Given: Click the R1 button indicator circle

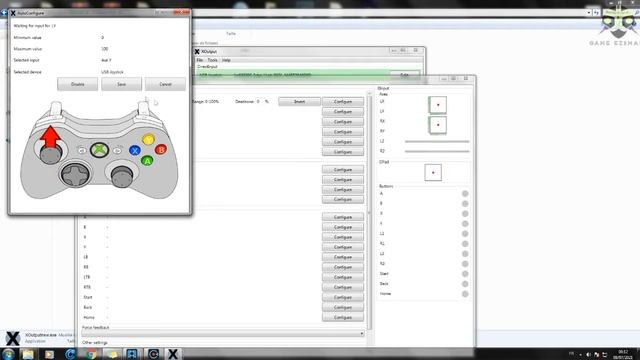Looking at the screenshot, I should tap(465, 244).
